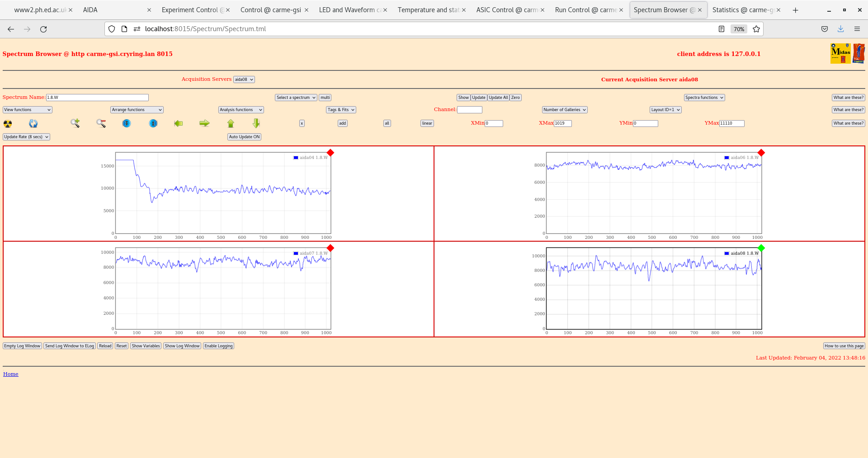Click the yellow radiation symbol icon
The image size is (868, 458).
(x=8, y=124)
